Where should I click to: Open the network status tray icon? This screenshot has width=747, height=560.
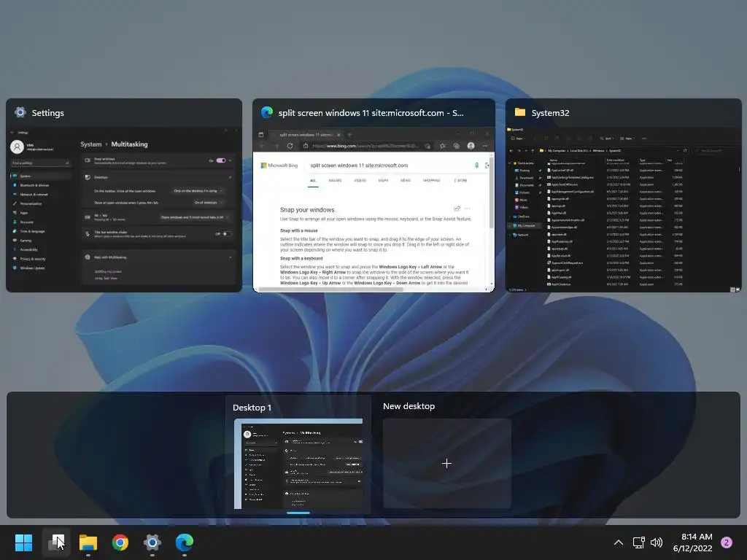point(638,542)
